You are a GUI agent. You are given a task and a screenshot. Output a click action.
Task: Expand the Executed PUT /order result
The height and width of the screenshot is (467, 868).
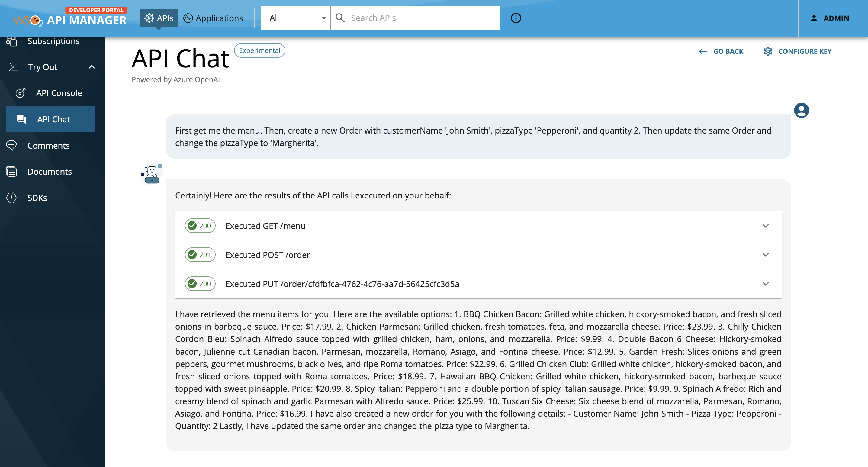pyautogui.click(x=478, y=284)
